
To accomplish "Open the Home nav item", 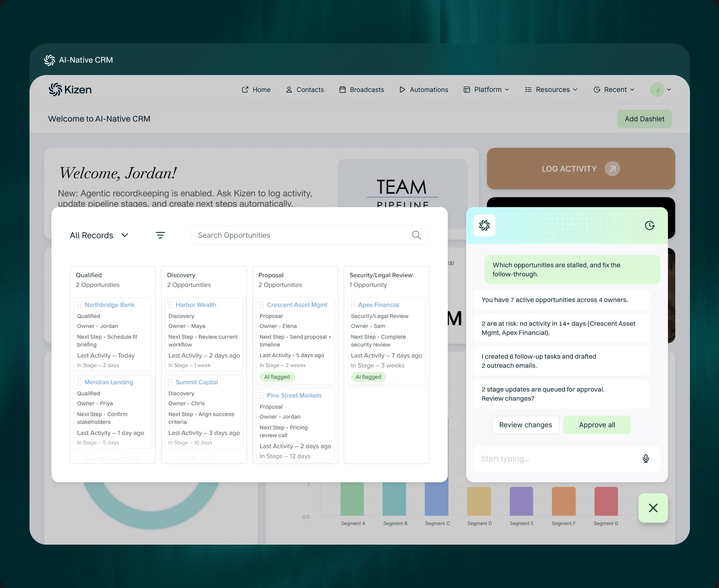I will pos(256,89).
